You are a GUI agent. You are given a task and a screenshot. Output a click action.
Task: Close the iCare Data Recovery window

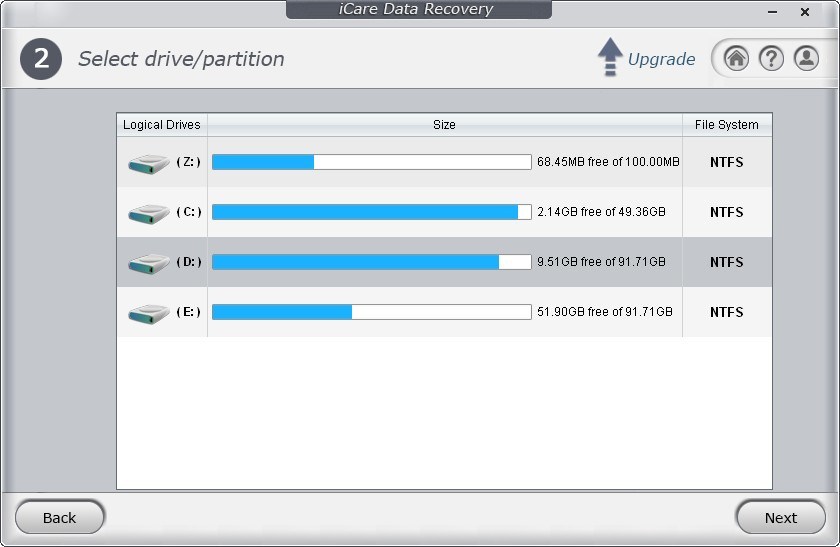805,12
